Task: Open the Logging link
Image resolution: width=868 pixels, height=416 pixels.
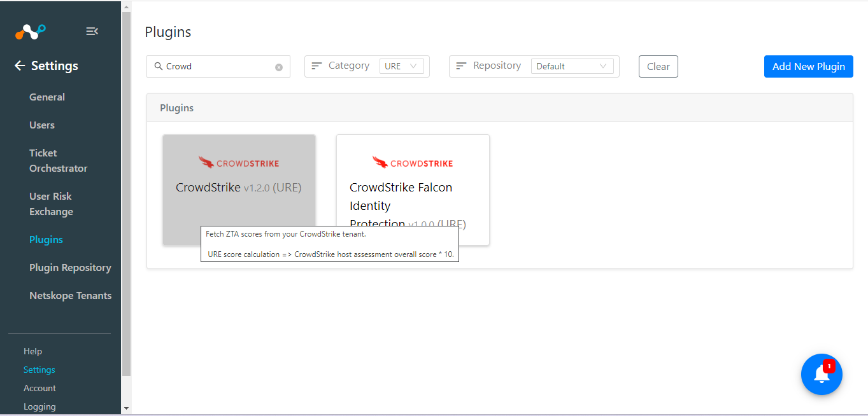Action: (x=39, y=406)
